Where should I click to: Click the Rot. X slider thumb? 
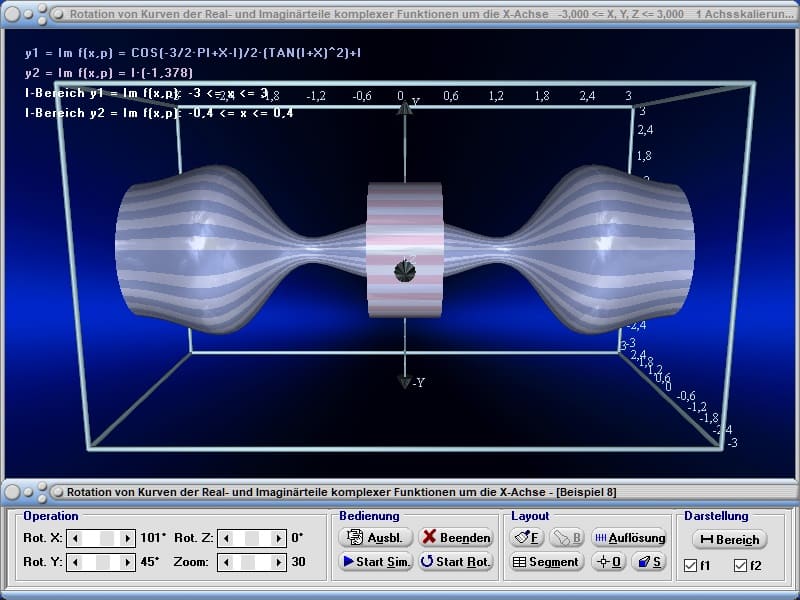pyautogui.click(x=107, y=538)
